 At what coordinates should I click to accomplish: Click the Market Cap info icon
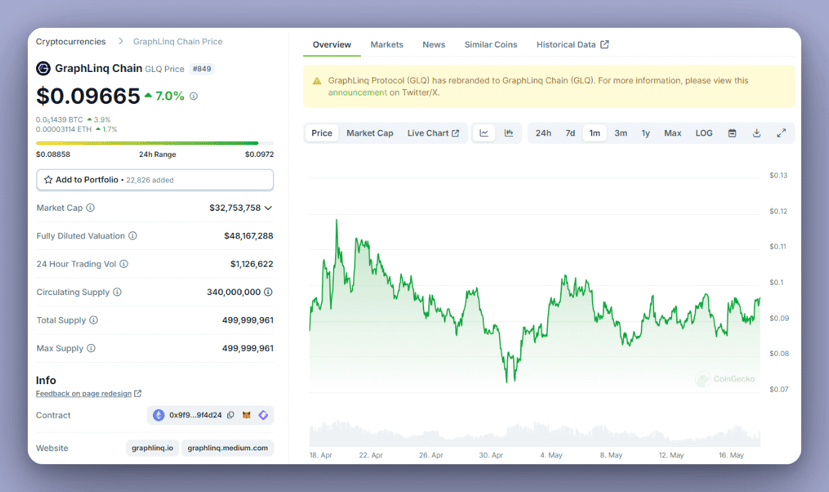(x=91, y=208)
